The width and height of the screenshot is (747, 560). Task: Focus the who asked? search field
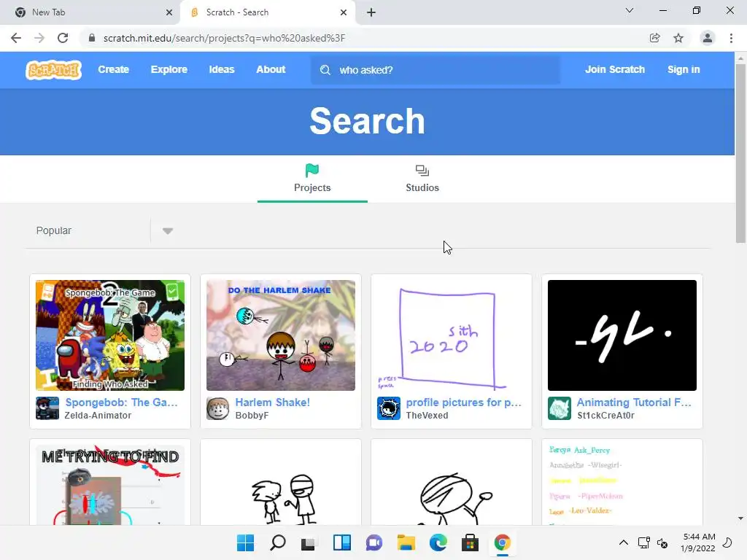(x=436, y=70)
